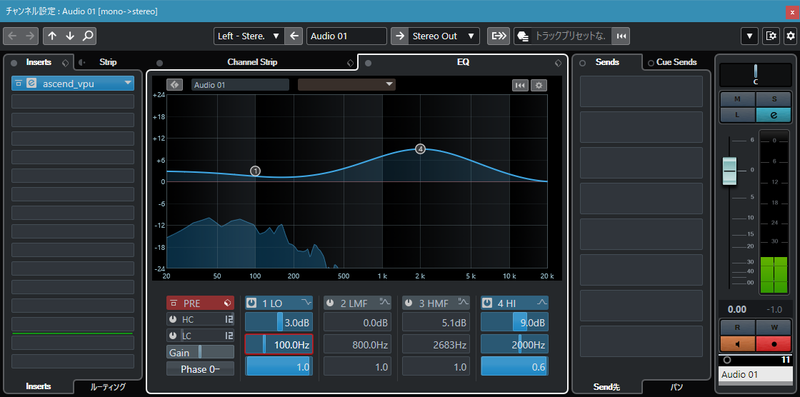Viewport: 800px width, 397px height.
Task: Toggle Listen with the L button
Action: [x=737, y=115]
